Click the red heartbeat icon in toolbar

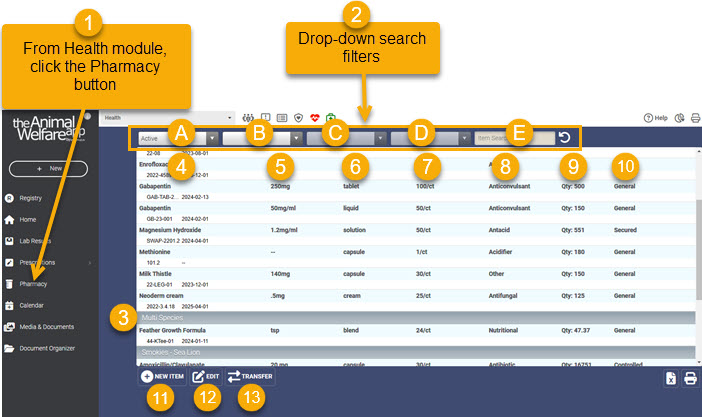tap(315, 118)
